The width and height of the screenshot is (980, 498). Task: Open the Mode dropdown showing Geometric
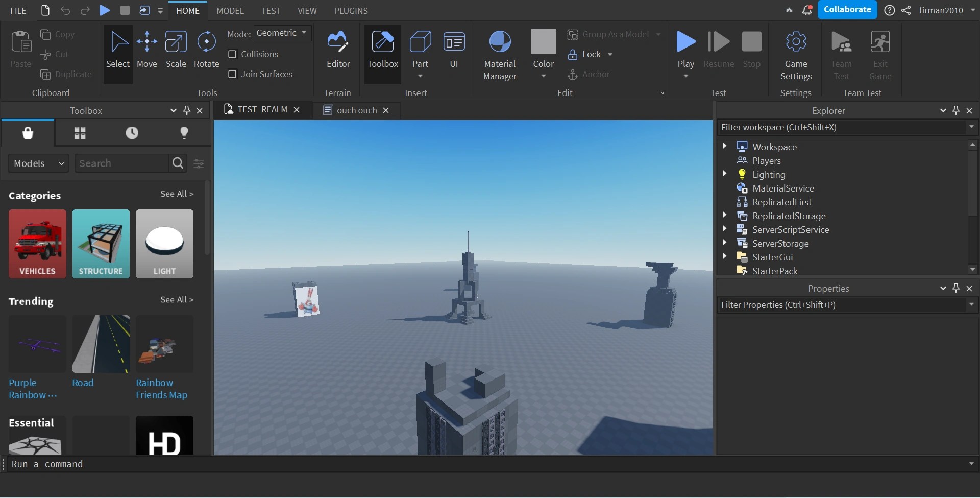[x=282, y=33]
